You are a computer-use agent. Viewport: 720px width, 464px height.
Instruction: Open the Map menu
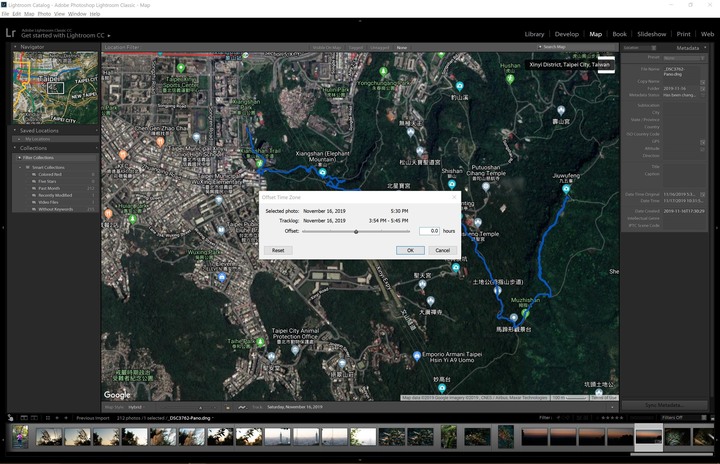click(x=29, y=14)
